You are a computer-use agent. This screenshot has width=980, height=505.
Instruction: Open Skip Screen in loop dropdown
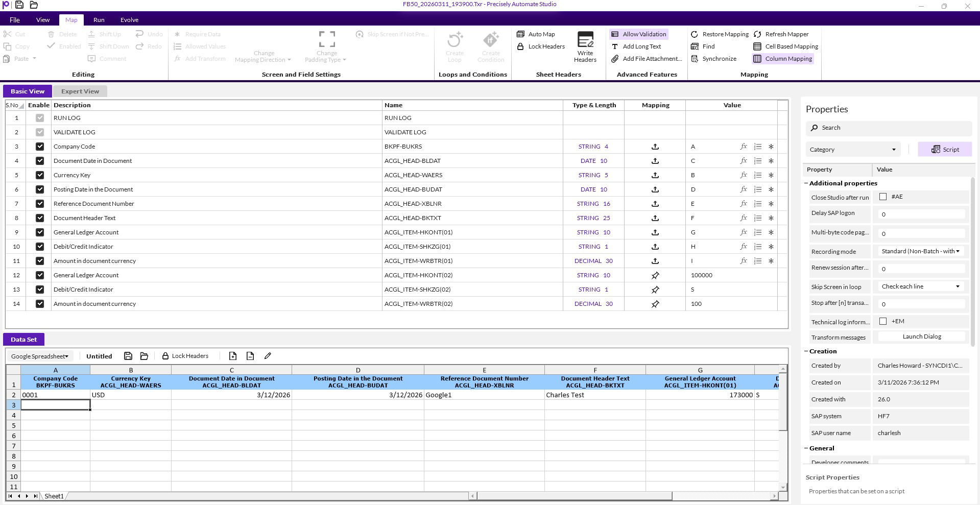pyautogui.click(x=921, y=286)
